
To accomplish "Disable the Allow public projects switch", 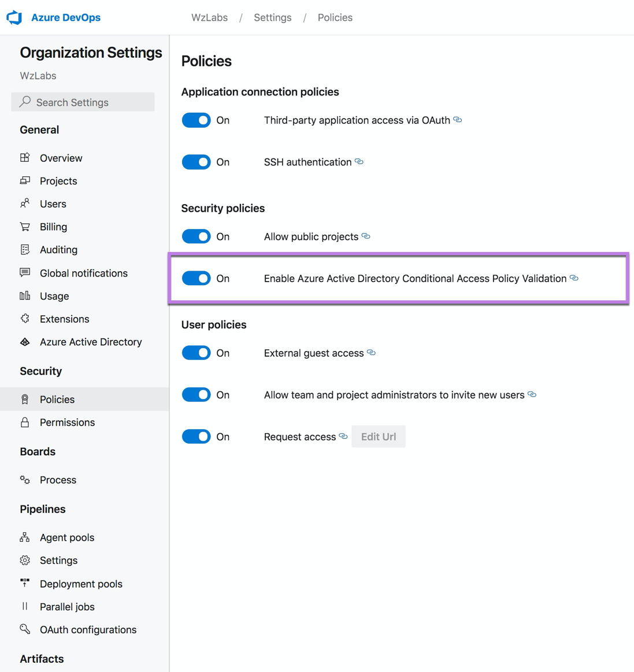I will [196, 237].
